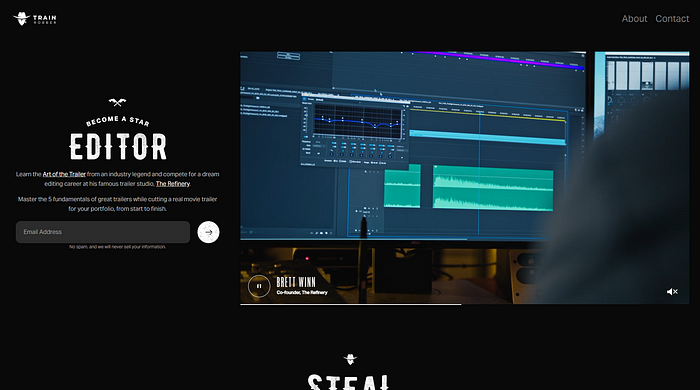
Task: Open the About page
Action: [x=634, y=19]
